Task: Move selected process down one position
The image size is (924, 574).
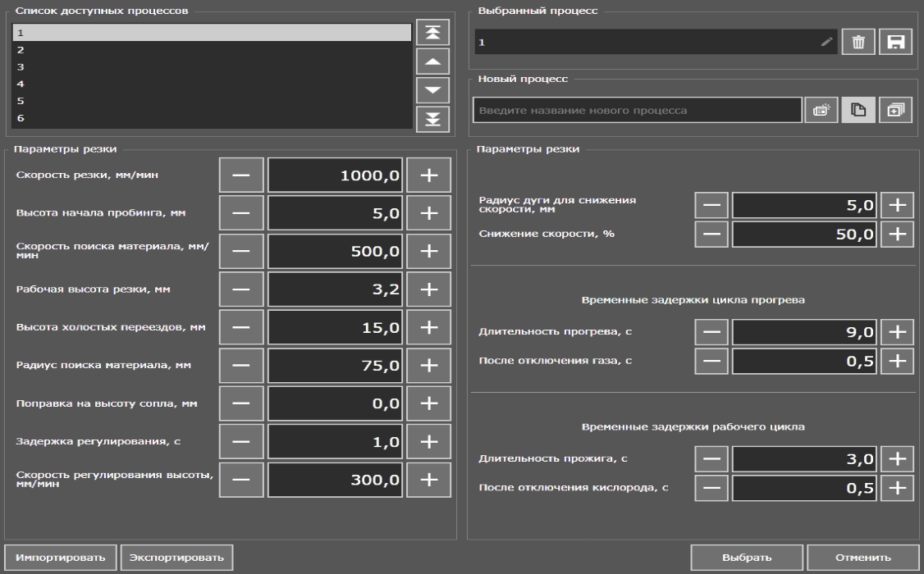Action: (434, 90)
